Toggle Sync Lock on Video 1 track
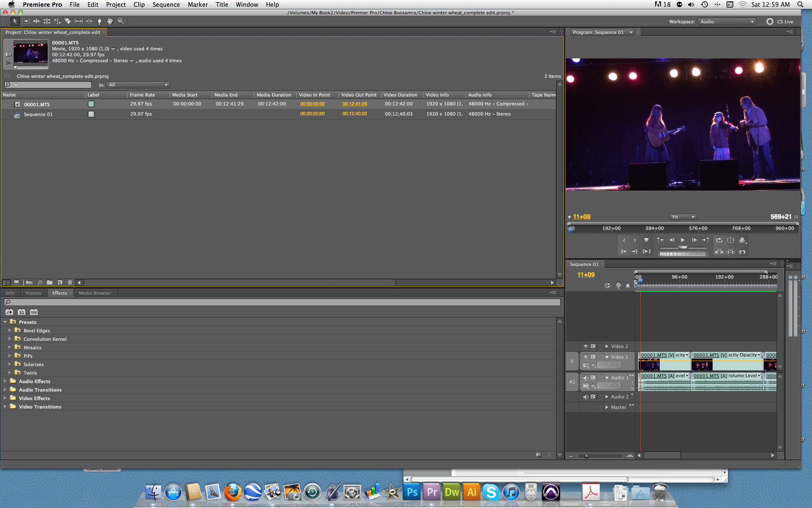The height and width of the screenshot is (508, 812). pyautogui.click(x=593, y=357)
